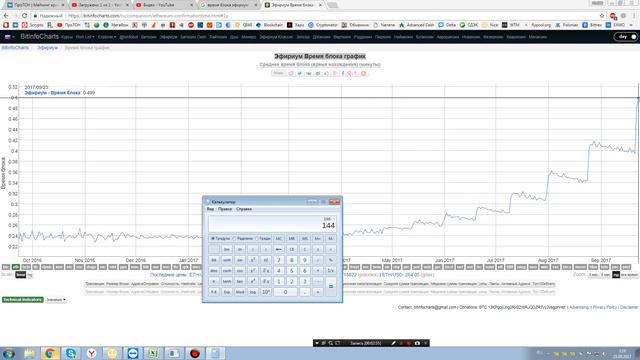Open the language flag dropdown
The image size is (640, 360).
point(9,37)
